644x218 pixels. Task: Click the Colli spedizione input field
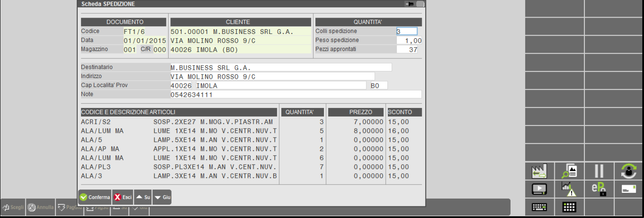click(406, 31)
